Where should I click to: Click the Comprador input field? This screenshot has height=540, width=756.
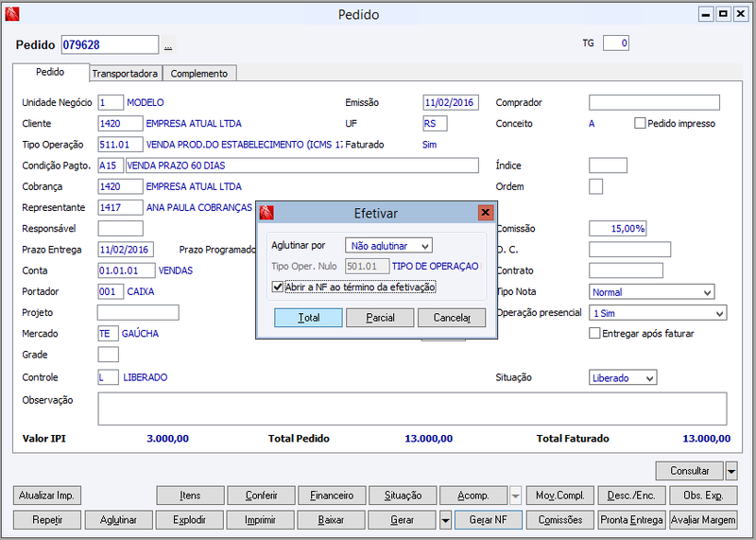(x=654, y=102)
